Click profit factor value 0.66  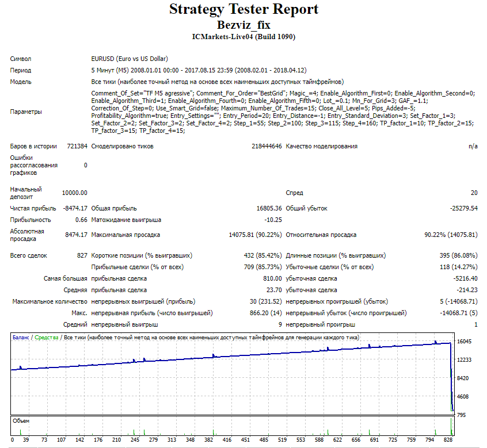tap(81, 220)
